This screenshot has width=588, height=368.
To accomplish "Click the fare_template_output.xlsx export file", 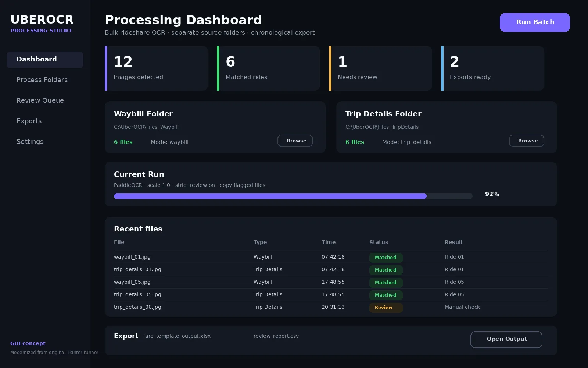I will 177,336.
